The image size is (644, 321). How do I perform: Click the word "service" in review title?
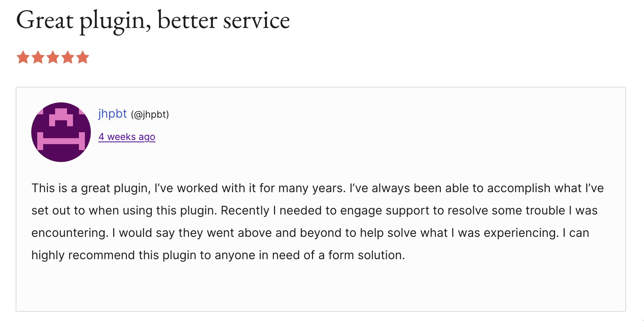point(256,20)
